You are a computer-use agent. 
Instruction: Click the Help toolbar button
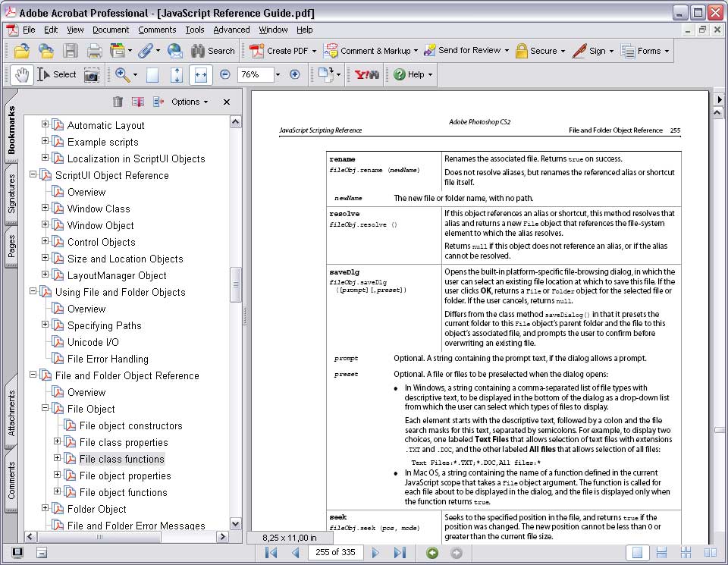pyautogui.click(x=413, y=74)
